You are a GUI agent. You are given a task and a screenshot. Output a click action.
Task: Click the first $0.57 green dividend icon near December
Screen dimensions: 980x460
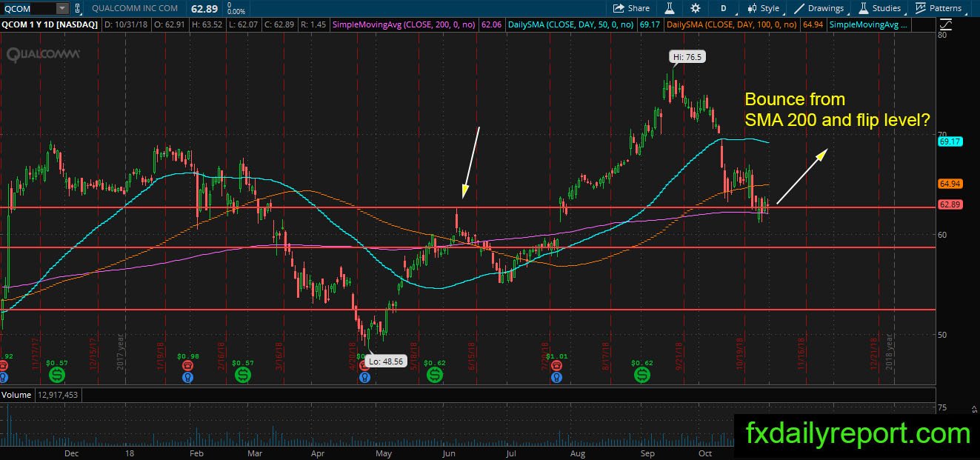(56, 376)
